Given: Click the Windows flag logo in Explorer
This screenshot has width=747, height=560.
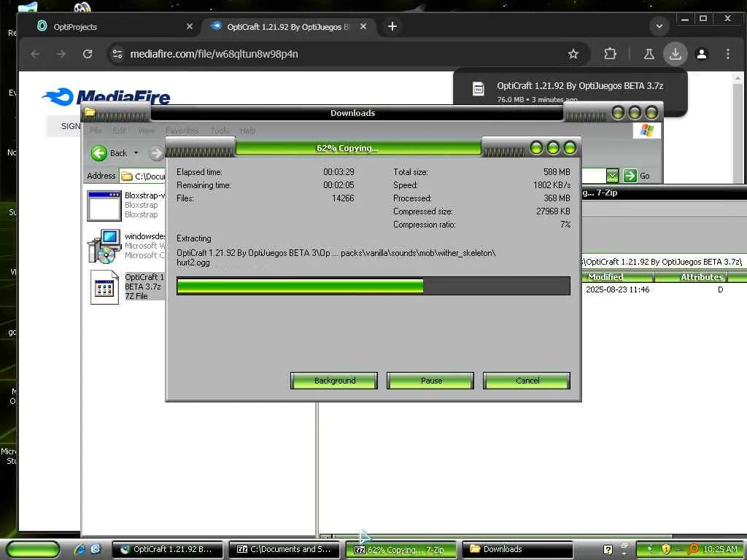Looking at the screenshot, I should coord(646,130).
